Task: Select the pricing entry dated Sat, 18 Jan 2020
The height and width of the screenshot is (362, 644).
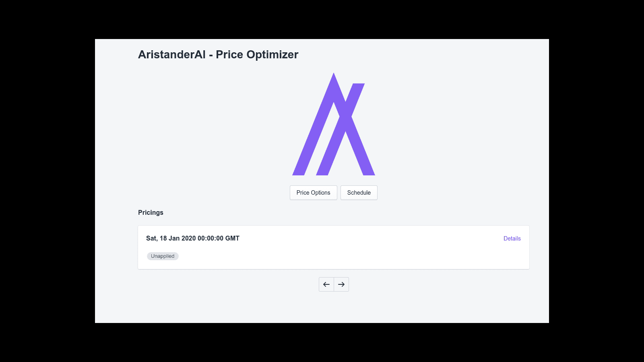Action: click(192, 238)
